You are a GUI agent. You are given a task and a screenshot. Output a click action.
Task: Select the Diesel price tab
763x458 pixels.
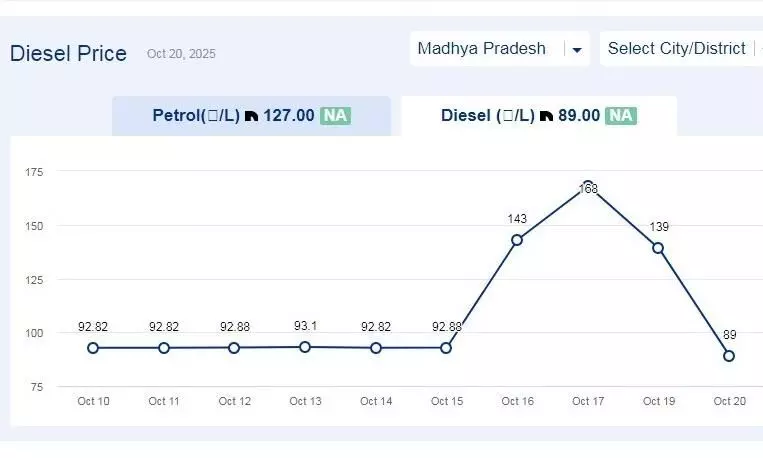538,116
